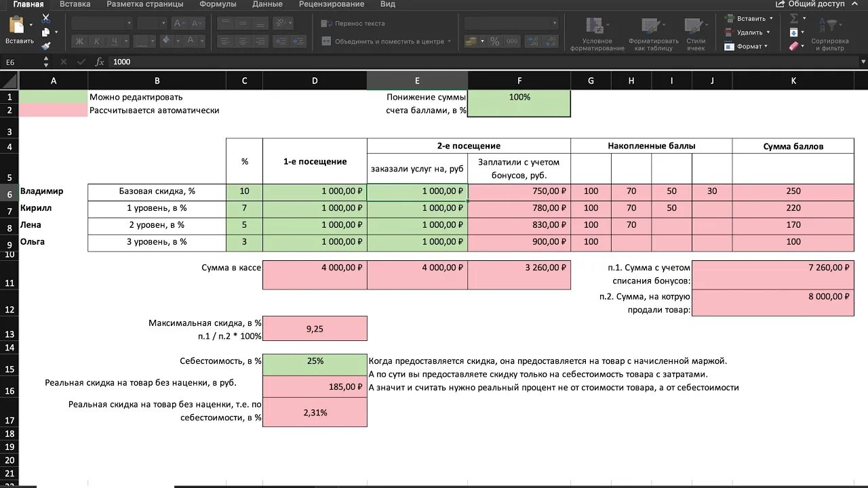Viewport: 868px width, 488px height.
Task: Open Условное форматирование (conditional formatting)
Action: pyautogui.click(x=597, y=34)
